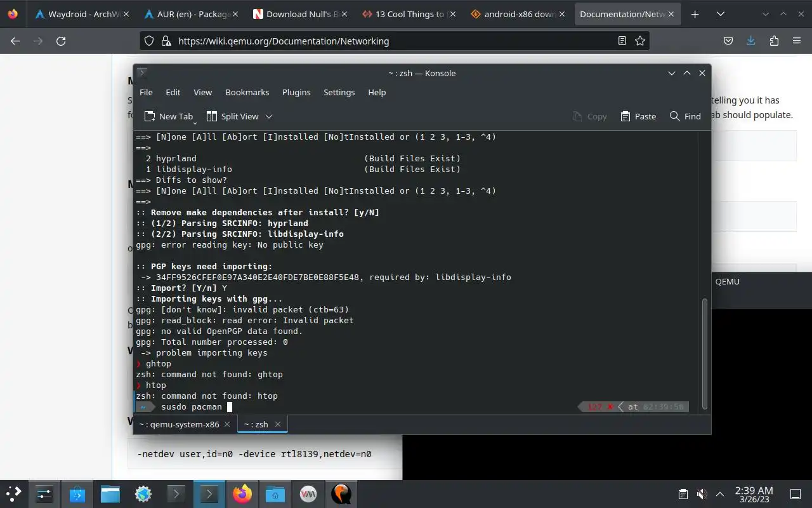Image resolution: width=812 pixels, height=508 pixels.
Task: Launch Discover software center from taskbar
Action: coord(77,493)
